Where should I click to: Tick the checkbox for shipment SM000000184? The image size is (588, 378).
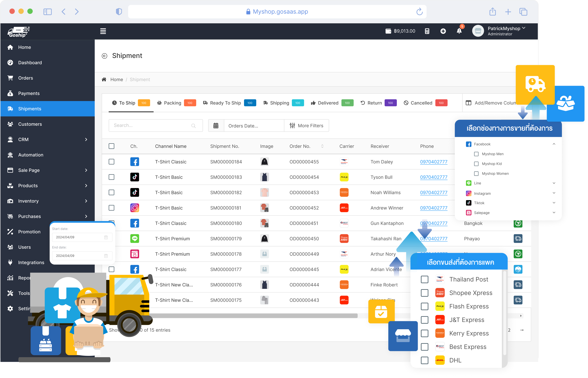point(111,162)
